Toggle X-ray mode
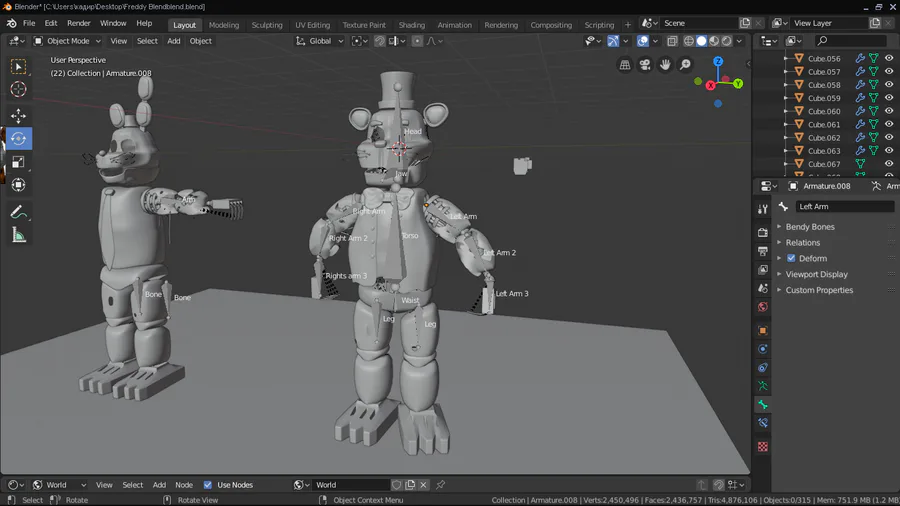The height and width of the screenshot is (506, 900). [672, 41]
